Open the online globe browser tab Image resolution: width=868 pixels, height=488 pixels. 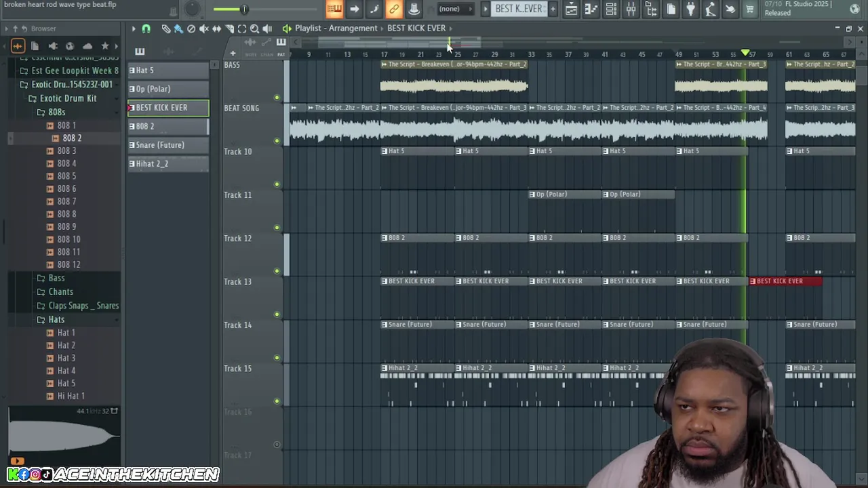coord(70,46)
